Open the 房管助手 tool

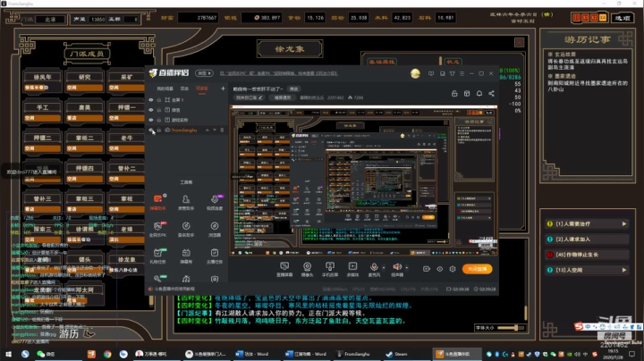(x=186, y=202)
